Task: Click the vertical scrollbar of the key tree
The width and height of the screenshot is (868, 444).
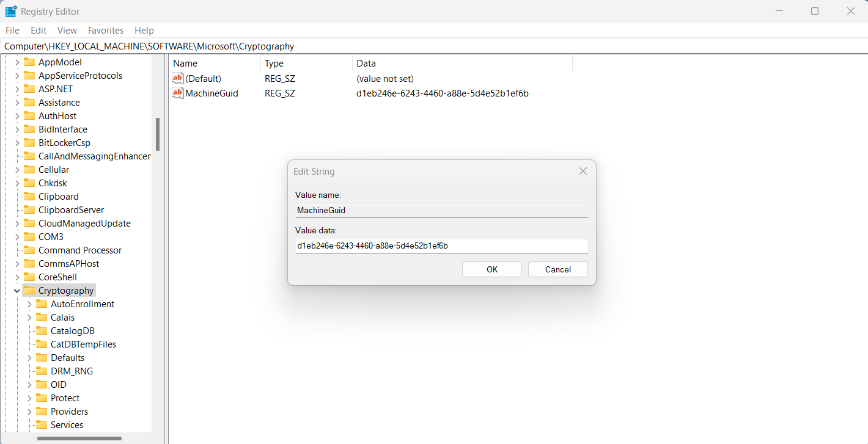Action: (158, 134)
